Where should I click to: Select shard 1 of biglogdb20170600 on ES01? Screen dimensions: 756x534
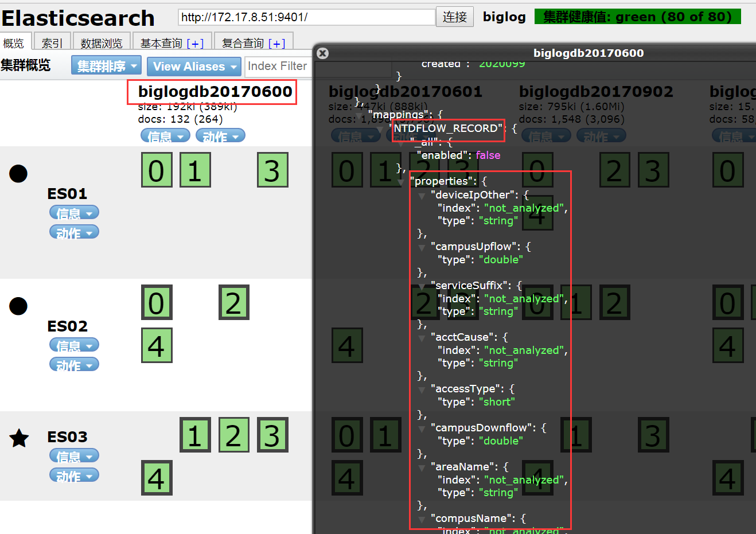195,170
